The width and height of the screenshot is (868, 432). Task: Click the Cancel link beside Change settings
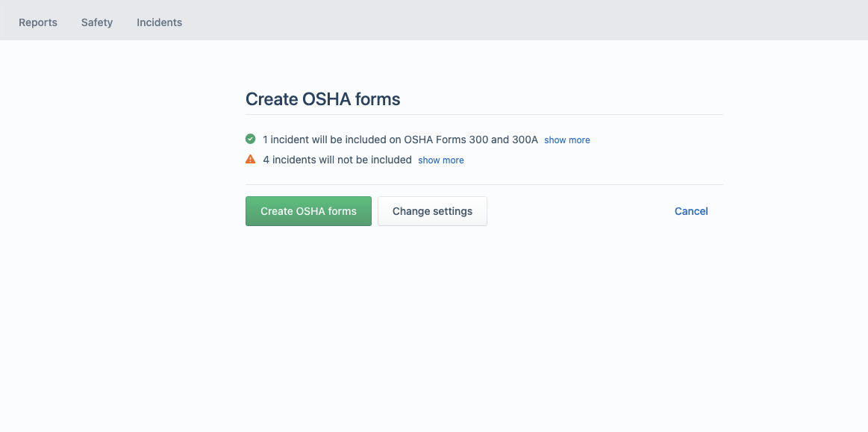pos(691,210)
